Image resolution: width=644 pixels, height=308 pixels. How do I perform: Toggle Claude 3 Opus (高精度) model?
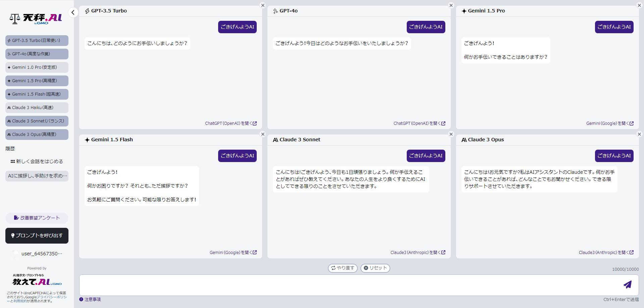[37, 135]
